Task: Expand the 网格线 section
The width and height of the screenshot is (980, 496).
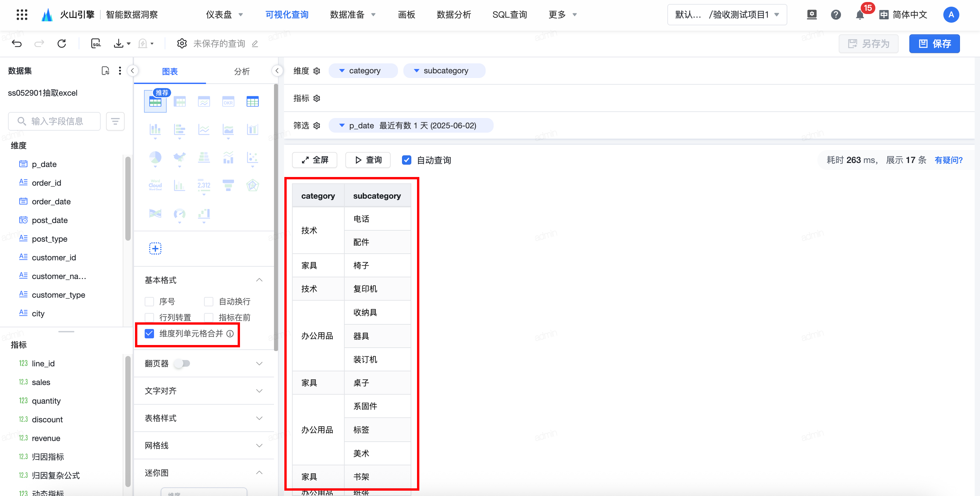Action: (x=259, y=446)
